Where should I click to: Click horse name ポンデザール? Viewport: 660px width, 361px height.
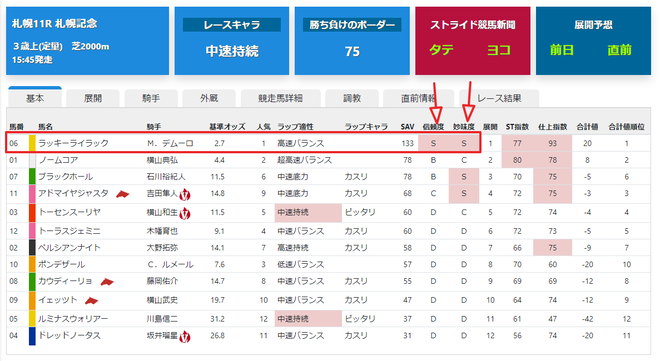click(x=62, y=265)
